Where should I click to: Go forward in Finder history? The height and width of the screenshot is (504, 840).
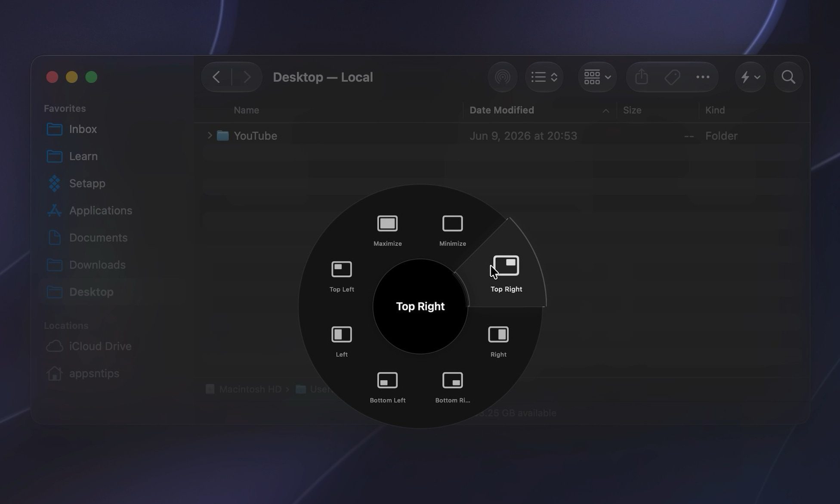click(247, 77)
